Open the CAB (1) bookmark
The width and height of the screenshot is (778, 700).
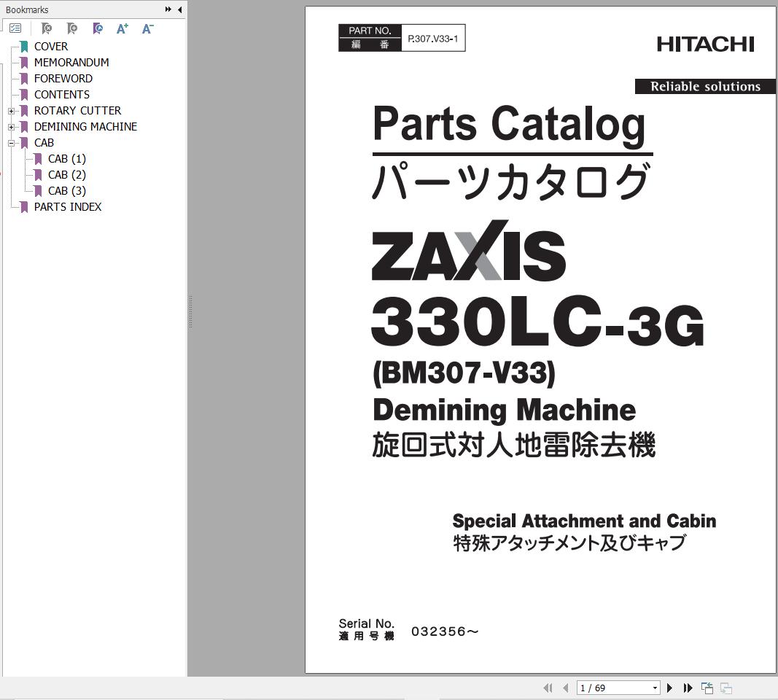67,159
